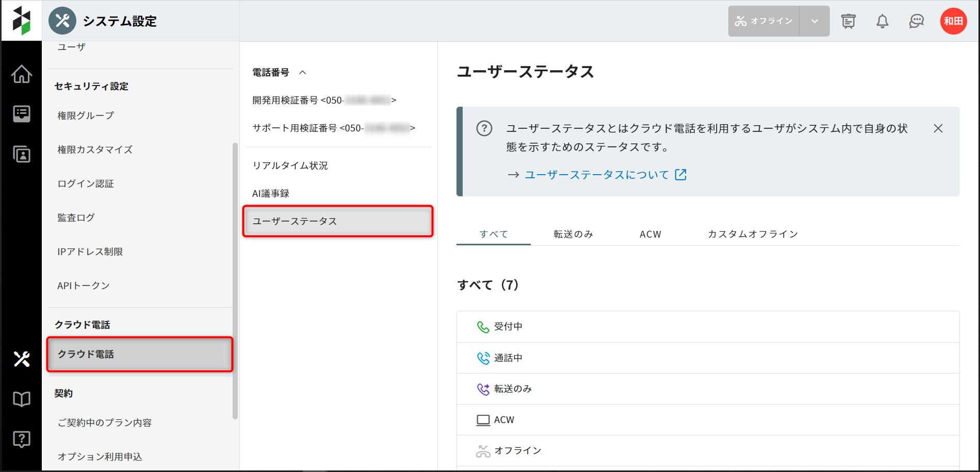The image size is (980, 472).
Task: Open 権限グループ in security settings
Action: [86, 115]
